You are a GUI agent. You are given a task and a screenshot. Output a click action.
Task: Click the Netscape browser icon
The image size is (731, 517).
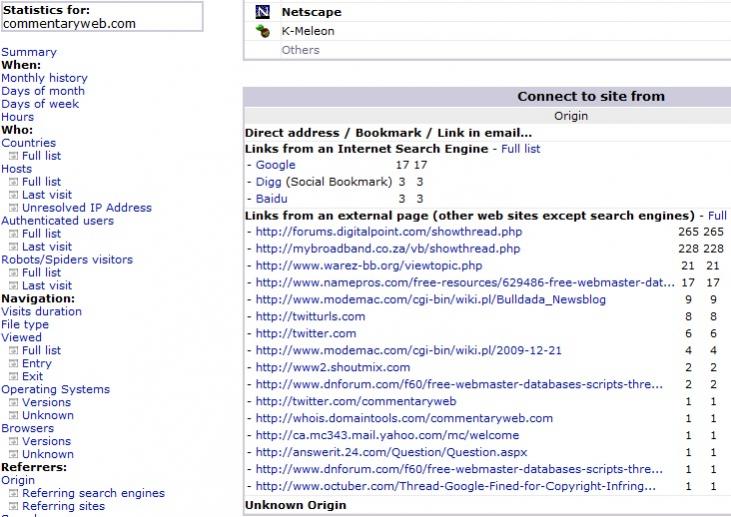pyautogui.click(x=262, y=12)
